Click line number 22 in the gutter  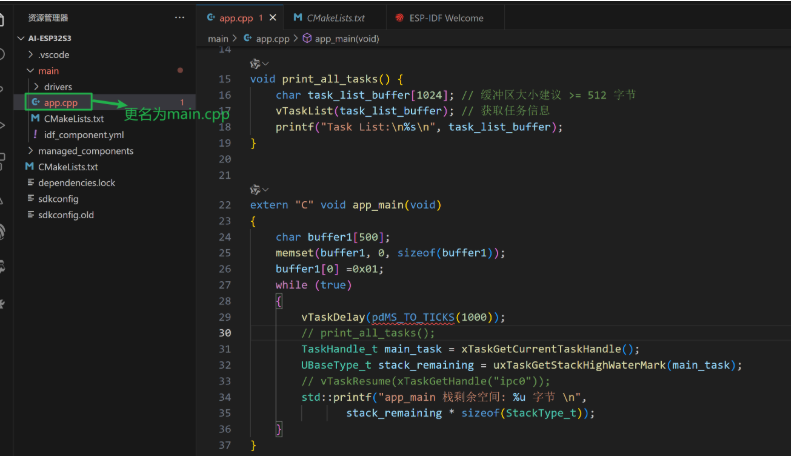(x=224, y=205)
